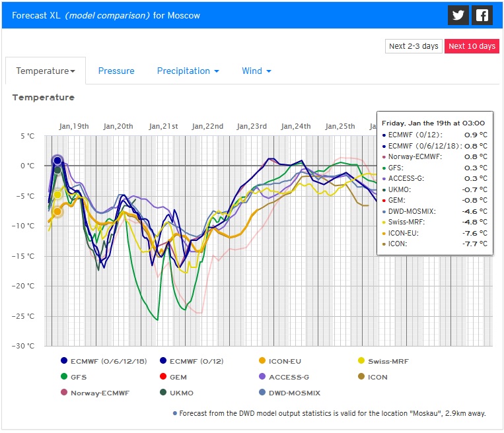Click the Forecast XL header title

(x=106, y=15)
